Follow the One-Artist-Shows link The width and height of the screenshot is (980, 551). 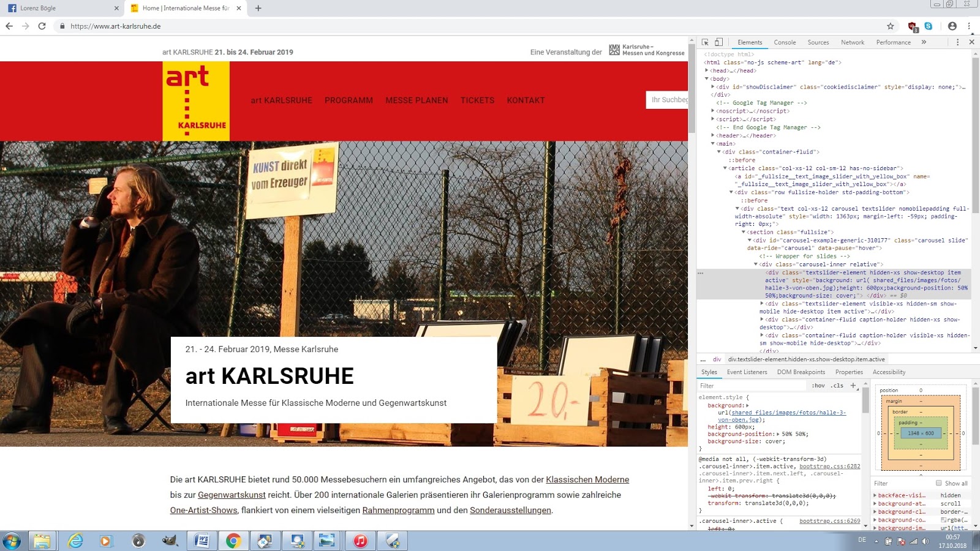pyautogui.click(x=203, y=510)
